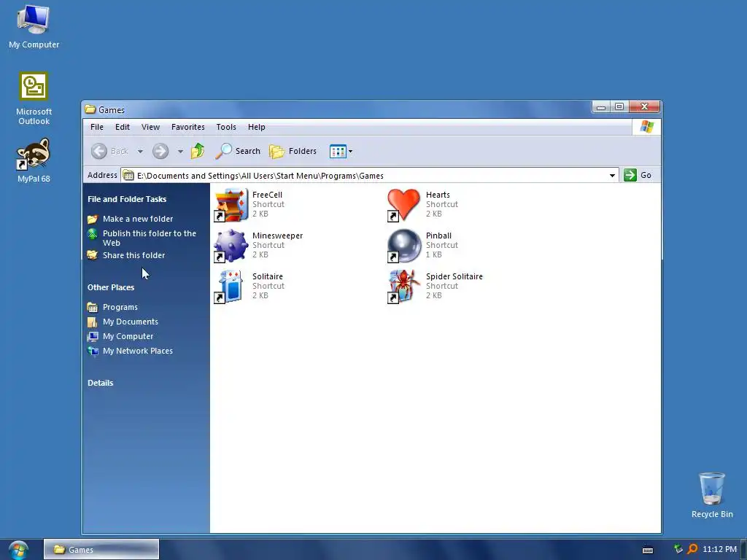Click Games taskbar button
Screen dimensions: 747x560
click(x=101, y=550)
